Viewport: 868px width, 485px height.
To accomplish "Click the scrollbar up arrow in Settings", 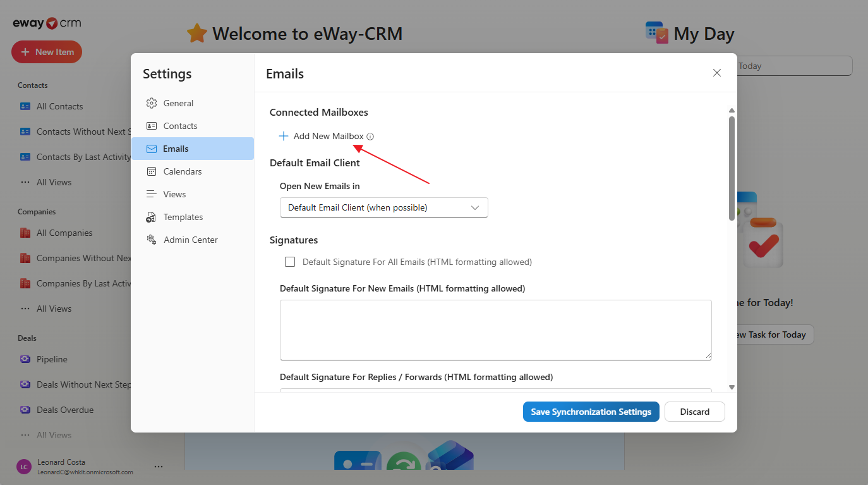I will click(732, 110).
